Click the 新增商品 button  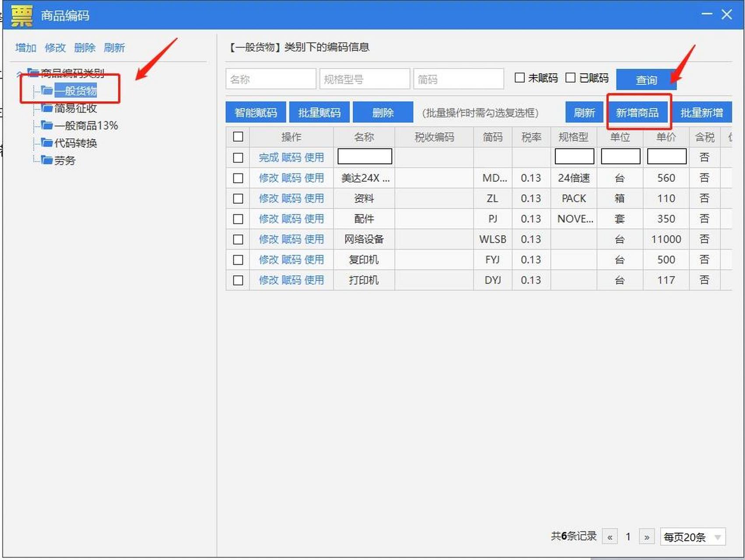637,112
